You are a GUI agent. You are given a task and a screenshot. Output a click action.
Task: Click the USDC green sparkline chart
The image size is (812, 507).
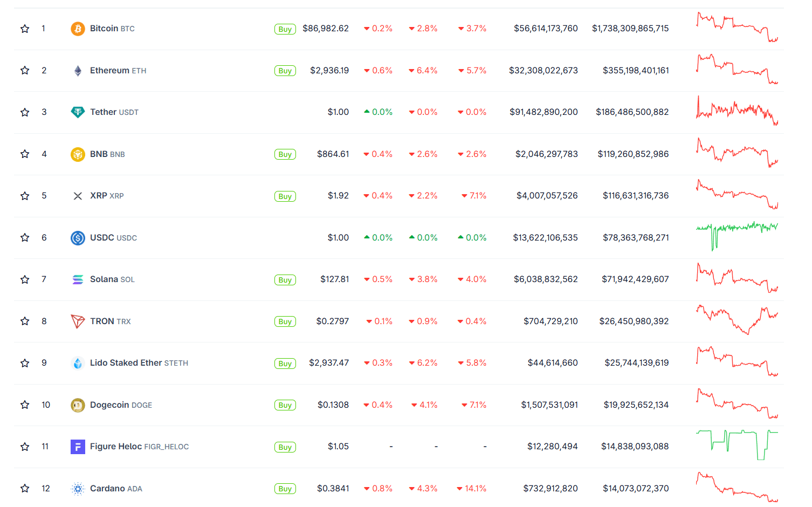pos(737,236)
